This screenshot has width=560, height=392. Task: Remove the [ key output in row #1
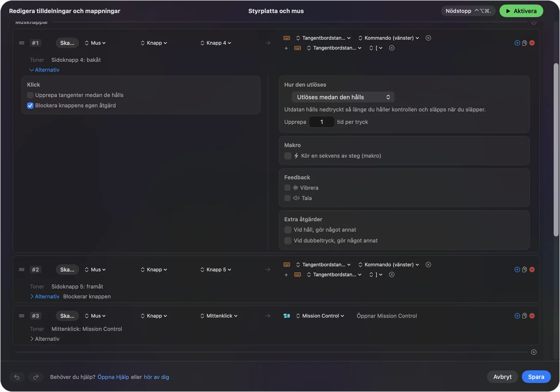(x=392, y=48)
